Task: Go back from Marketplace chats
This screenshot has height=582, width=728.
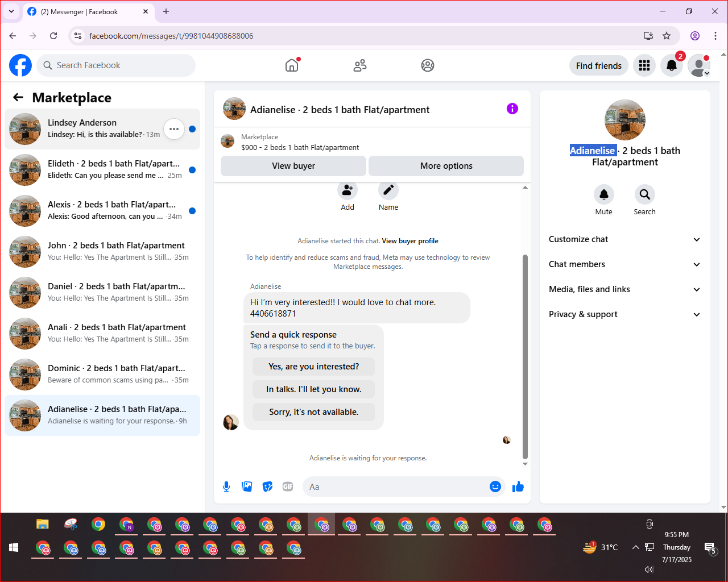Action: 18,97
